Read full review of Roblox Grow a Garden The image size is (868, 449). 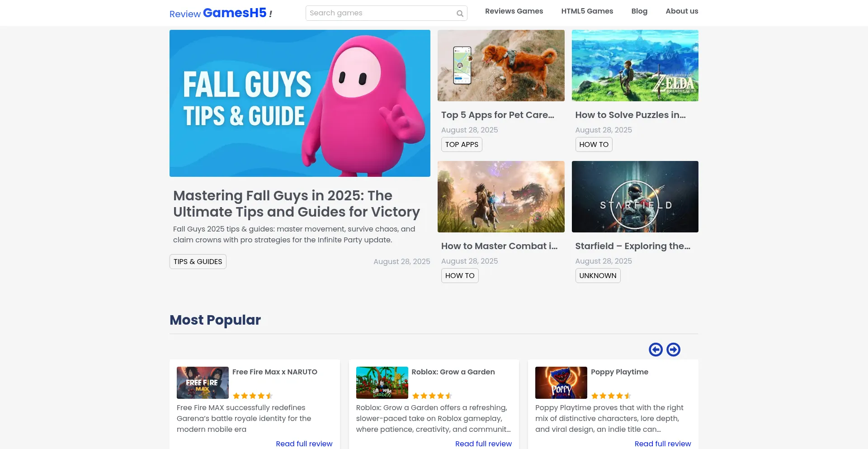tap(483, 444)
